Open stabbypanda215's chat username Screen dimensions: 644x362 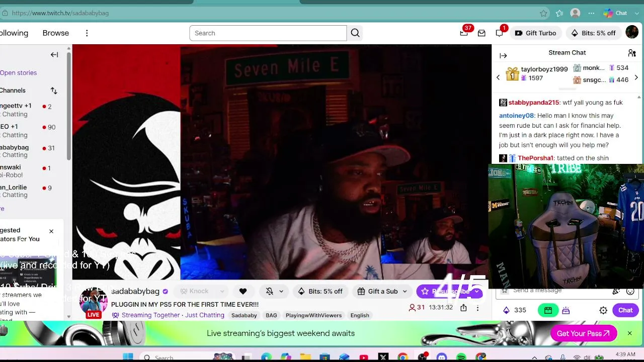click(x=533, y=103)
